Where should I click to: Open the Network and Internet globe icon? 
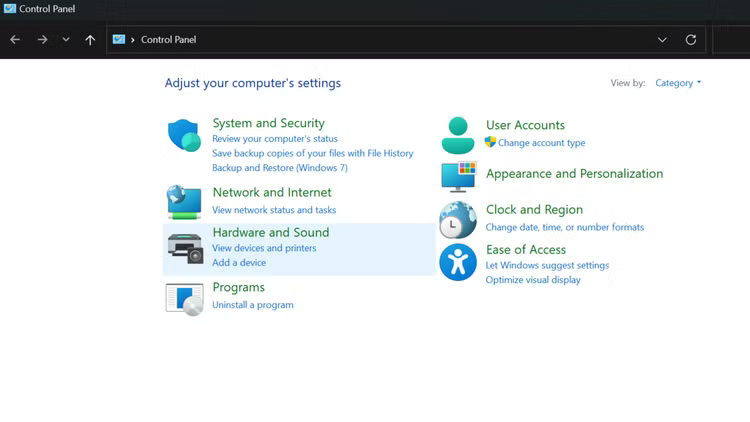pos(184,202)
